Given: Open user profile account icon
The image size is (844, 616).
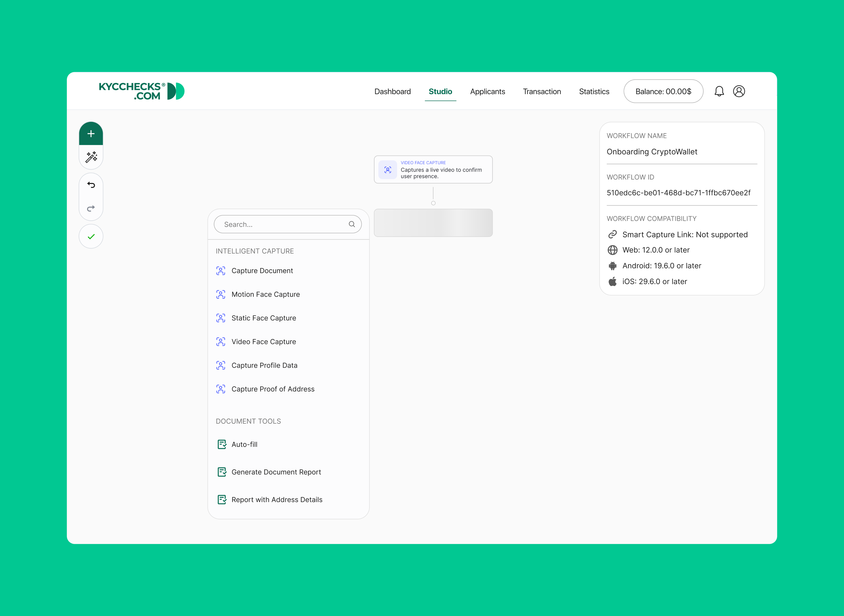Looking at the screenshot, I should point(739,91).
